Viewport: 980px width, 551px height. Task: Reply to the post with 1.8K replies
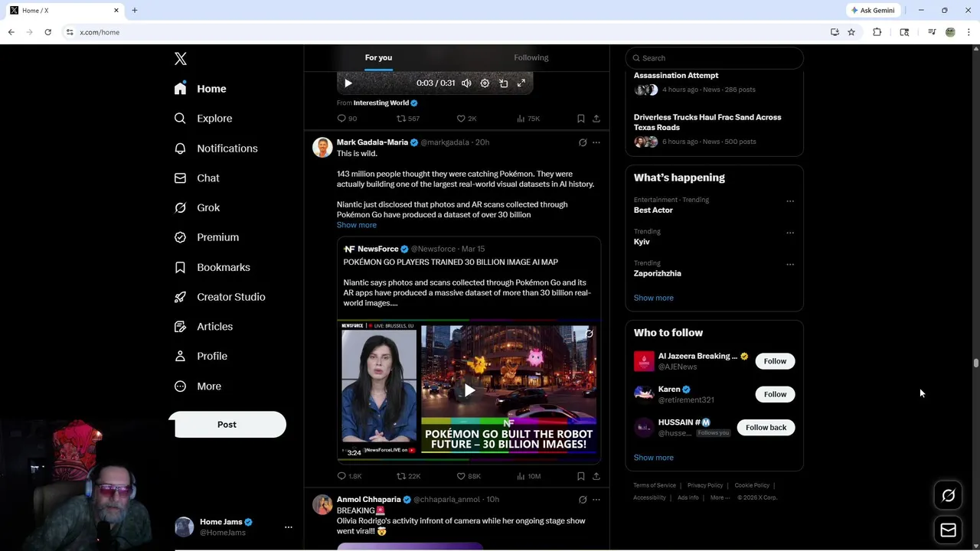coord(349,476)
